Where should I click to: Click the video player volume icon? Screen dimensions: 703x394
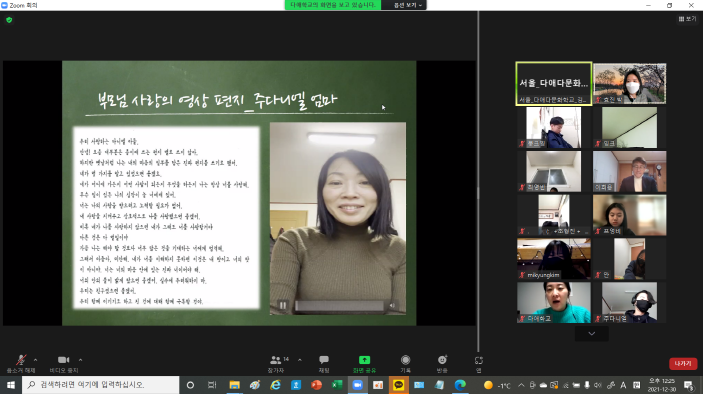click(x=393, y=306)
